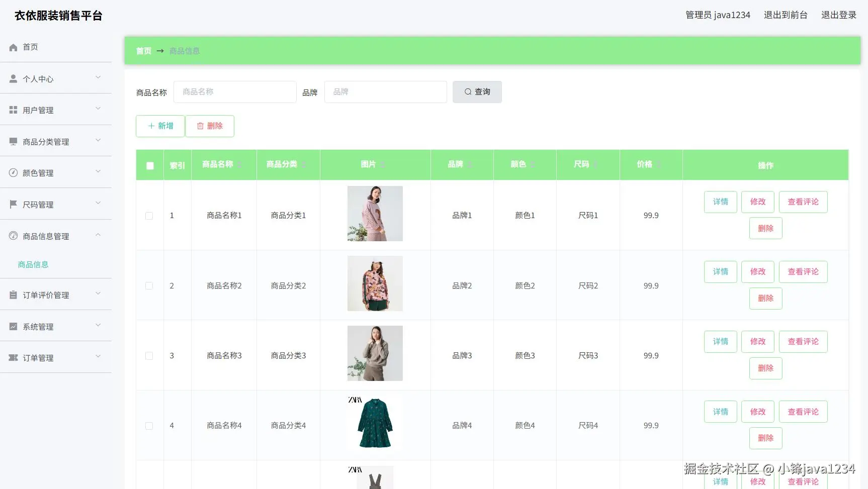Click the clipboard icon for 订单评价管理
The image size is (868, 489).
13,295
